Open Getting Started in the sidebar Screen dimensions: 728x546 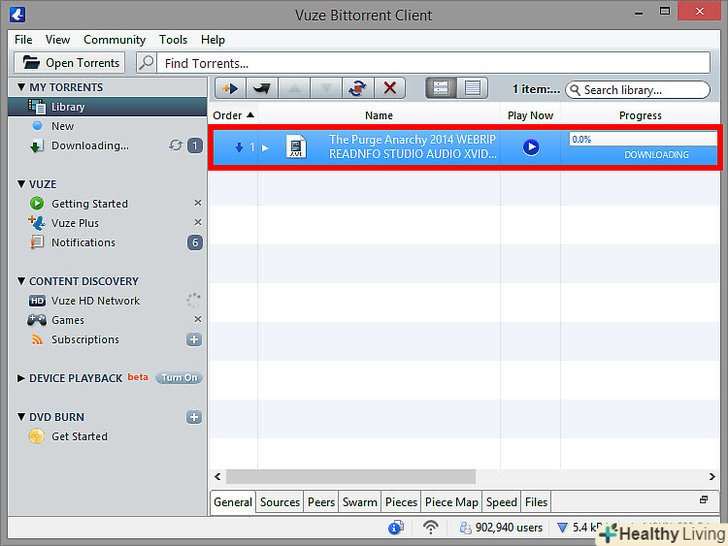point(89,204)
